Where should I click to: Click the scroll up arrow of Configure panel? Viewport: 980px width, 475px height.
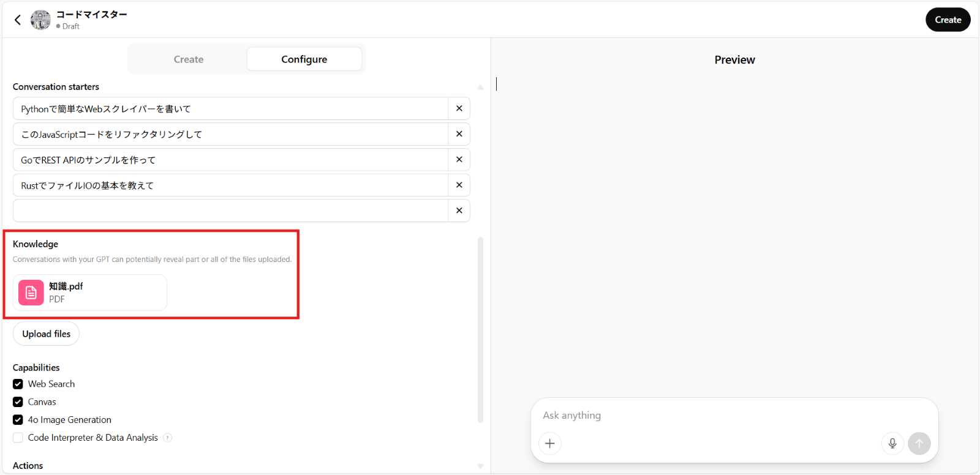480,87
